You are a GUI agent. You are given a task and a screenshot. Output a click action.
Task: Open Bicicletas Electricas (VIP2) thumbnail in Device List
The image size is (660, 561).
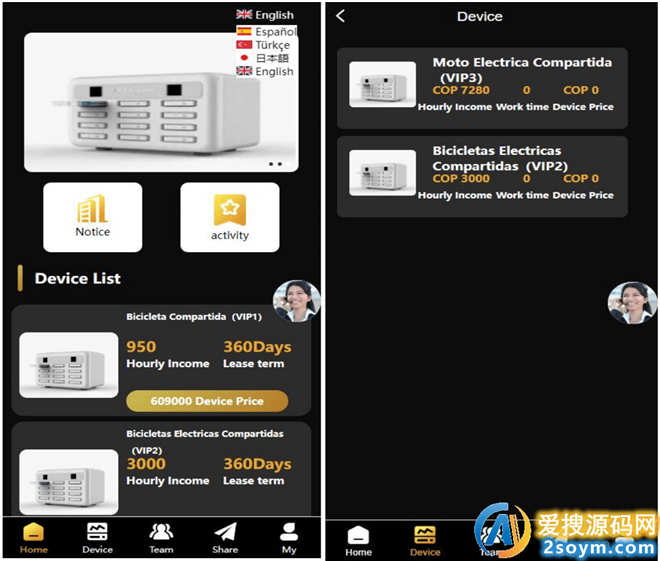tap(69, 482)
